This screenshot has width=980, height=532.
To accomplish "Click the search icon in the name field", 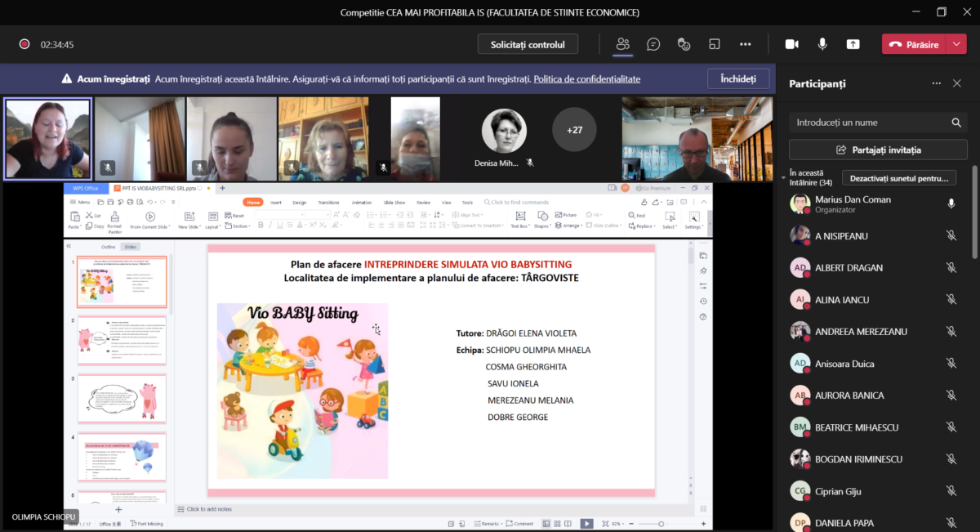I will 956,123.
